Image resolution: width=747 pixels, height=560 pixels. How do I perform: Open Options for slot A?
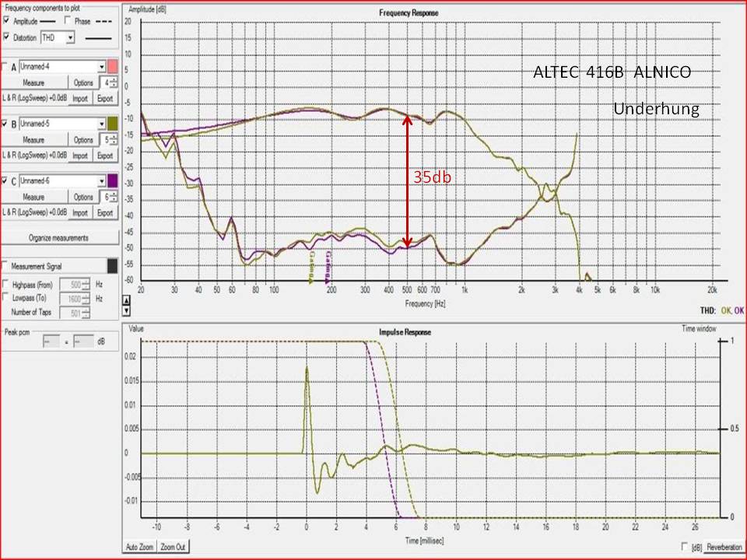(83, 83)
